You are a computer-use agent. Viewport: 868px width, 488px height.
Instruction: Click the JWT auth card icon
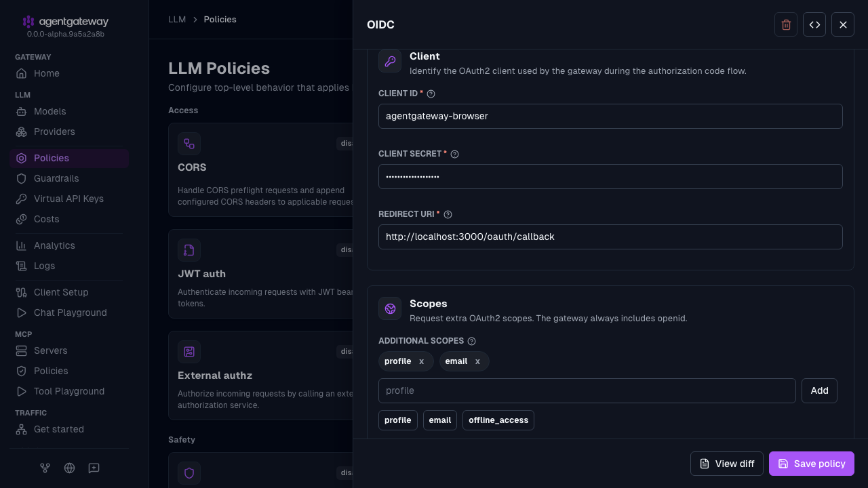click(x=189, y=250)
